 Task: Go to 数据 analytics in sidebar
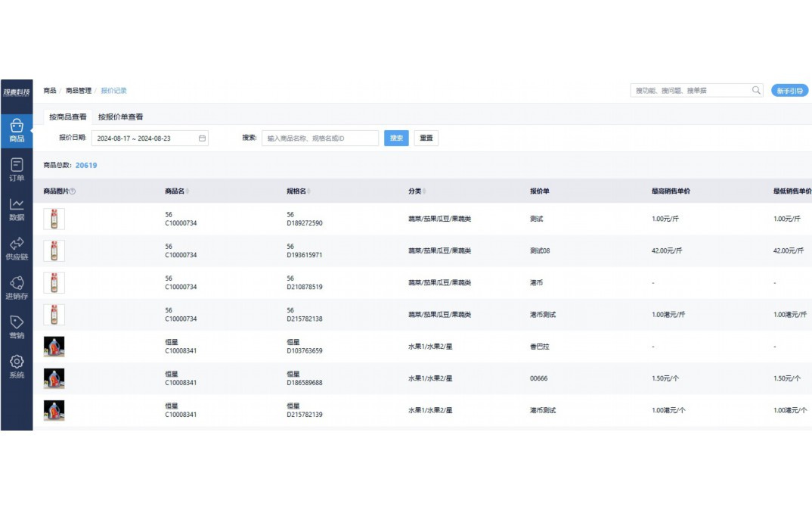(17, 209)
